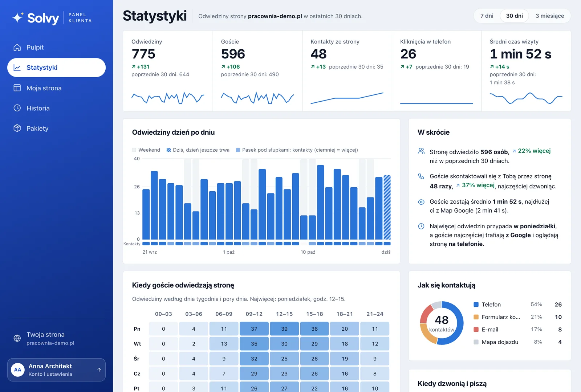Click the Formularz orange legend square
Image resolution: width=581 pixels, height=392 pixels.
(x=476, y=317)
